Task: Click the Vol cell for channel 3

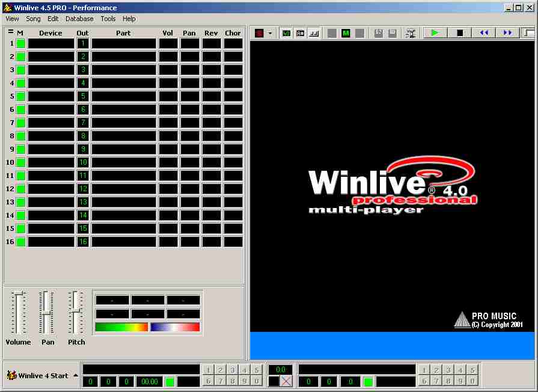Action: coord(168,70)
